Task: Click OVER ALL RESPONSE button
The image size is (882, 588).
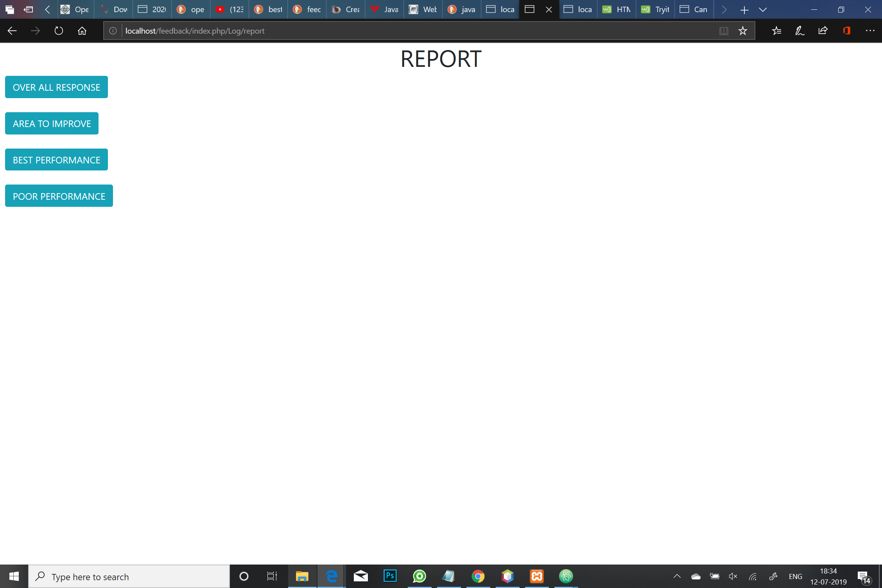Action: coord(56,87)
